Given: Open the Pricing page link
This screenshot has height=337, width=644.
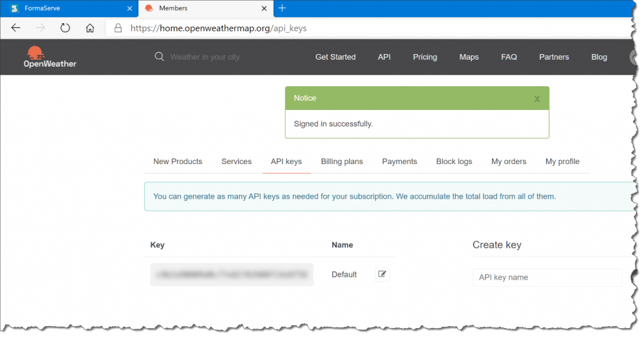Looking at the screenshot, I should [425, 57].
